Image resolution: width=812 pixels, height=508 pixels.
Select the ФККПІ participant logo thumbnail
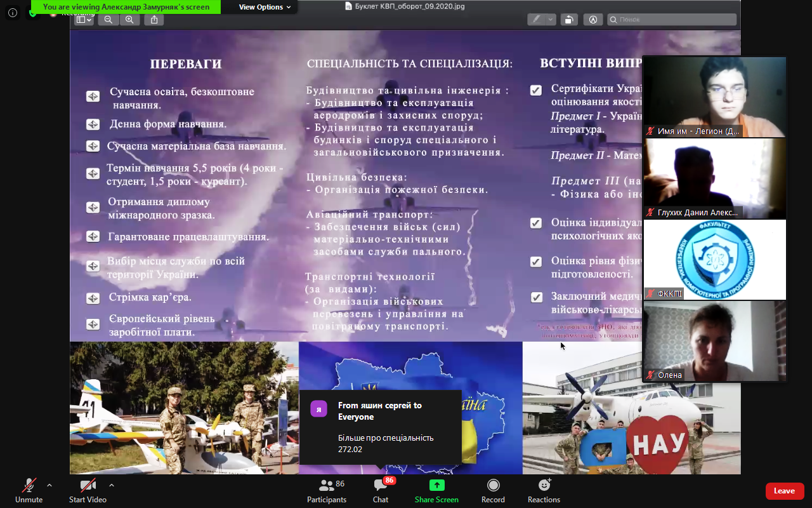tap(715, 259)
